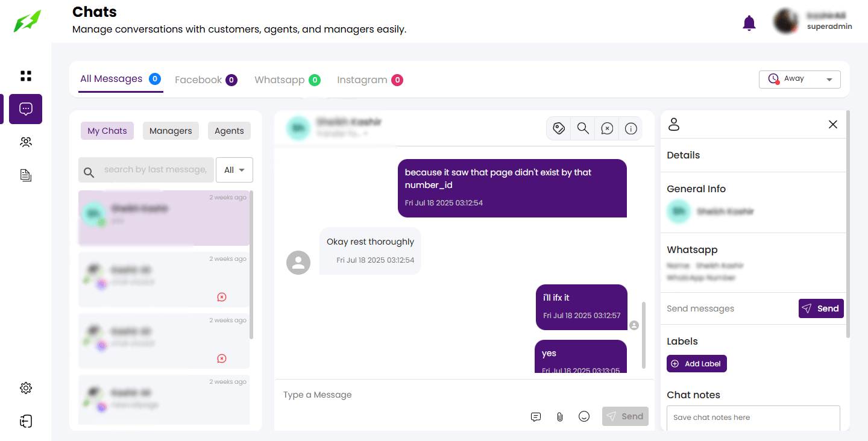Viewport: 868px width, 441px height.
Task: Select the Agents chat filter
Action: (x=229, y=131)
